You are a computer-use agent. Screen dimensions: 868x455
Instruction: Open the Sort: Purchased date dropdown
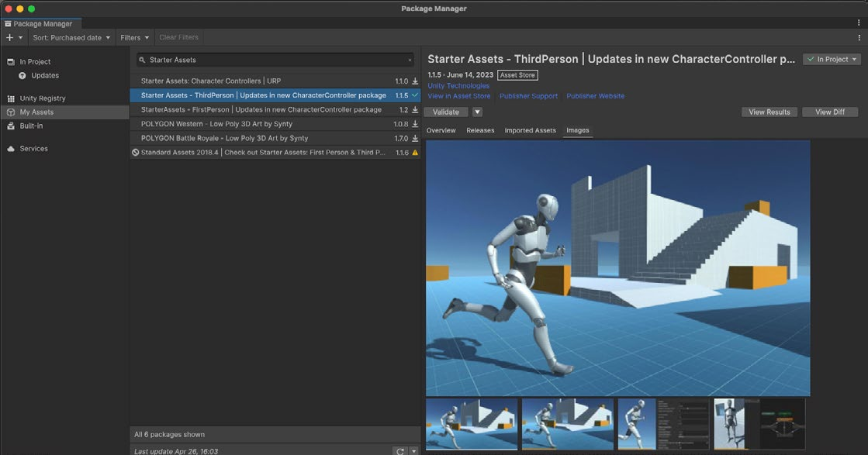tap(71, 38)
